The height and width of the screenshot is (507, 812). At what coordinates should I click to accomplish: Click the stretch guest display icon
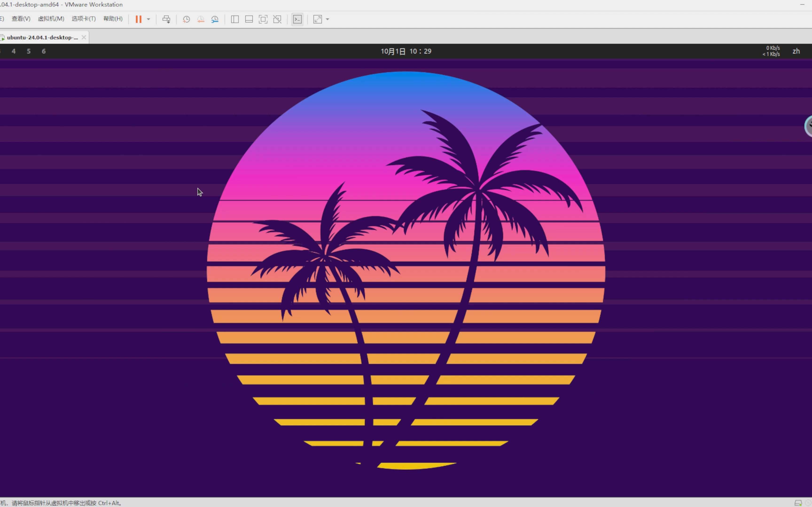[317, 19]
